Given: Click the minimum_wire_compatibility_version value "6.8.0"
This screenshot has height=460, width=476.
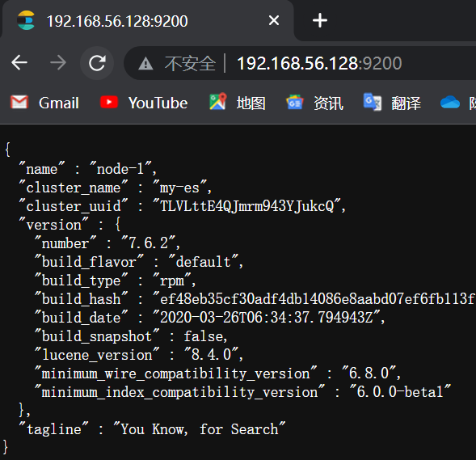Looking at the screenshot, I should coord(369,373).
